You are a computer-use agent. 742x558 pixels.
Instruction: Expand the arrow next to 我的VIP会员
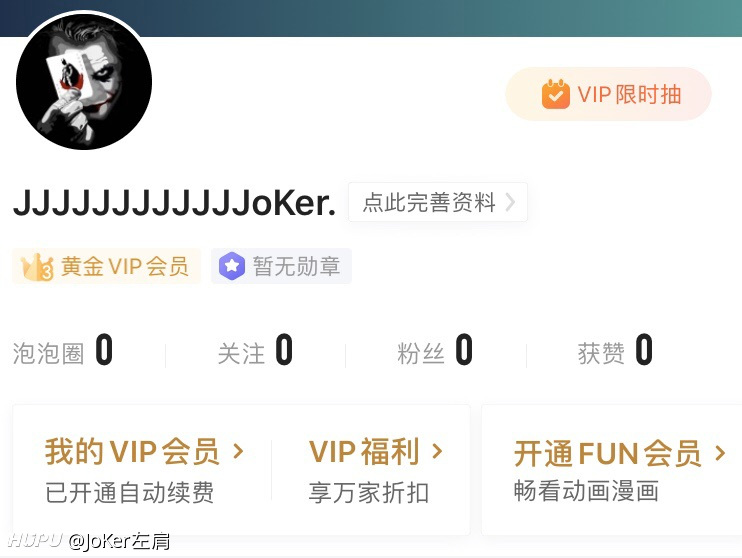click(239, 452)
